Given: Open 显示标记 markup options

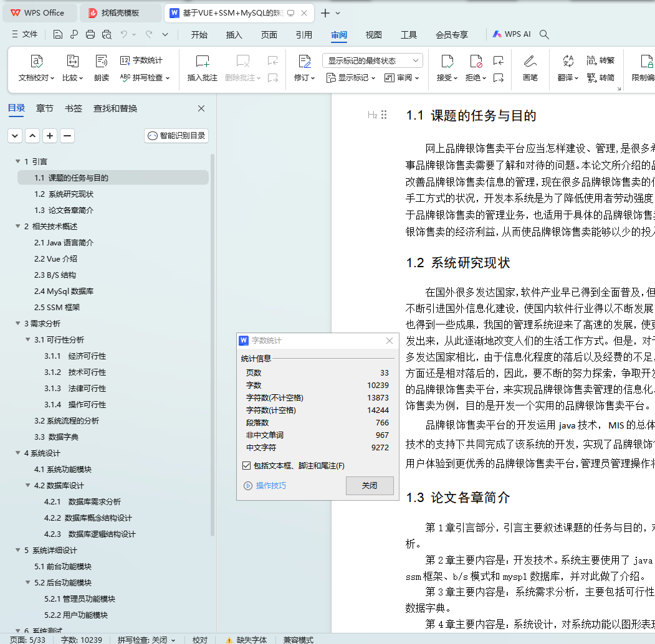Looking at the screenshot, I should [x=350, y=78].
